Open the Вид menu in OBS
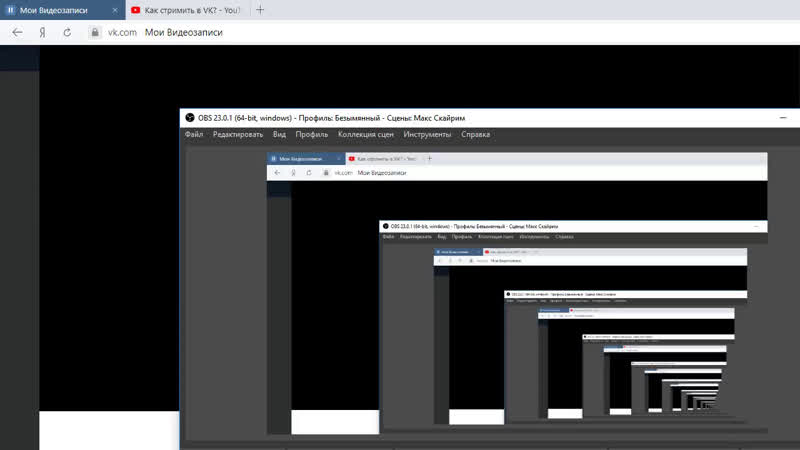 (x=279, y=135)
